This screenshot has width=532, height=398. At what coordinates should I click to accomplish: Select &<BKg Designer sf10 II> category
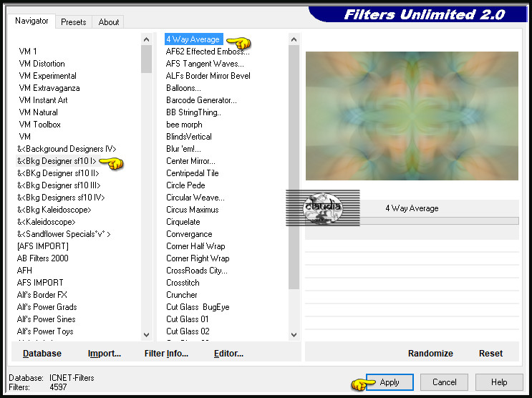click(x=58, y=173)
